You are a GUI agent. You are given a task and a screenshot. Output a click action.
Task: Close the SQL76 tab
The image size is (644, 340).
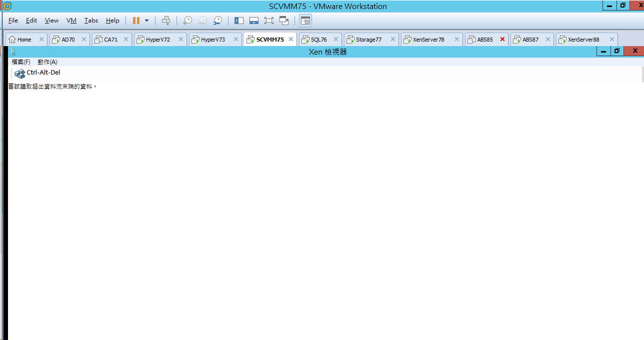click(x=336, y=39)
